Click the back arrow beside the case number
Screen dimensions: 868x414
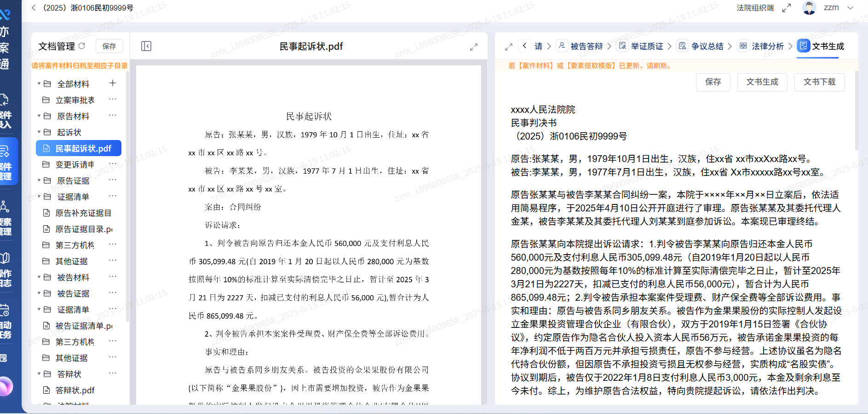coord(34,8)
